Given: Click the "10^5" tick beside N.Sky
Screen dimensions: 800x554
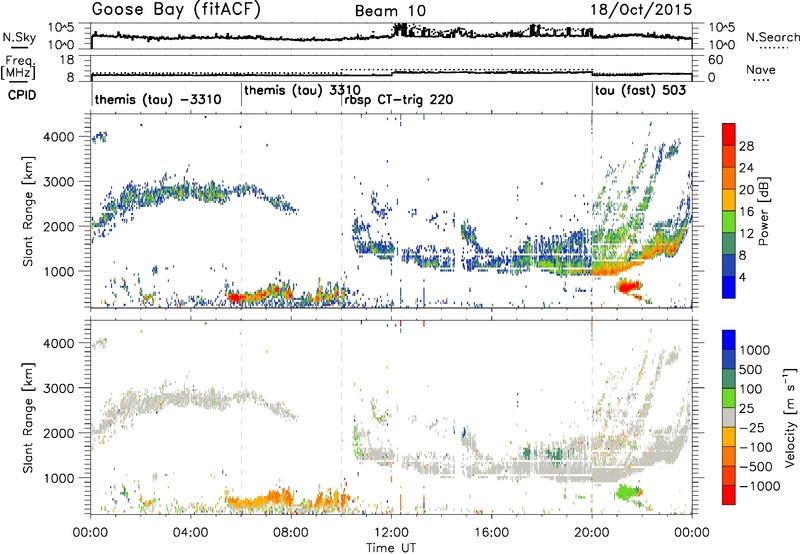Looking at the screenshot, I should pyautogui.click(x=61, y=28).
